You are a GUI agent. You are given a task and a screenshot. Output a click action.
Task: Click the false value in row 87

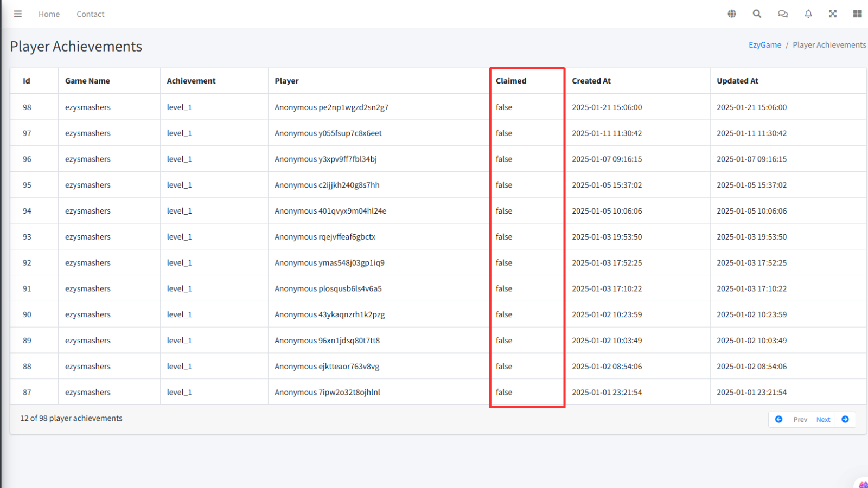(504, 392)
